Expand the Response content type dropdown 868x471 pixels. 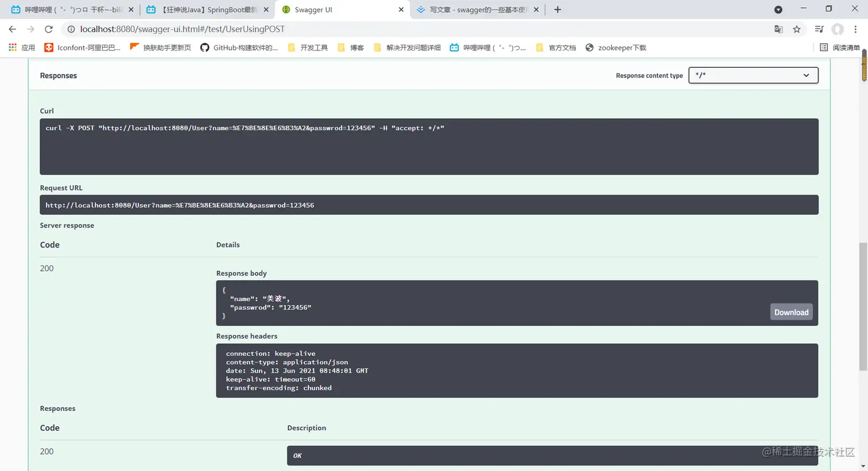[753, 75]
